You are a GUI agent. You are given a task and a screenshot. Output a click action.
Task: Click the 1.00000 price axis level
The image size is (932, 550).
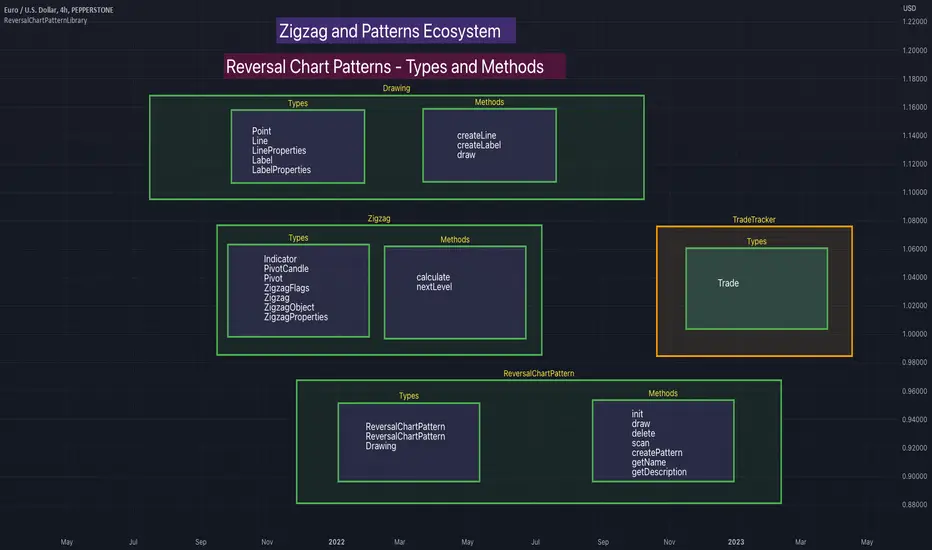tap(914, 334)
